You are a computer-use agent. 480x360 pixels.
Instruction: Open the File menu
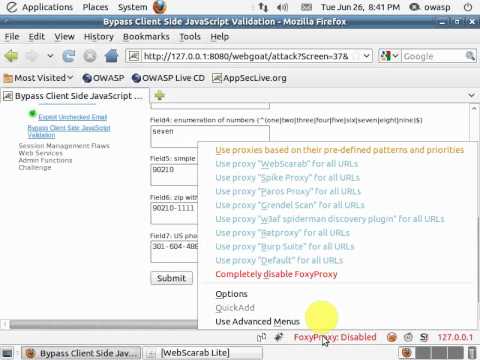coord(12,37)
